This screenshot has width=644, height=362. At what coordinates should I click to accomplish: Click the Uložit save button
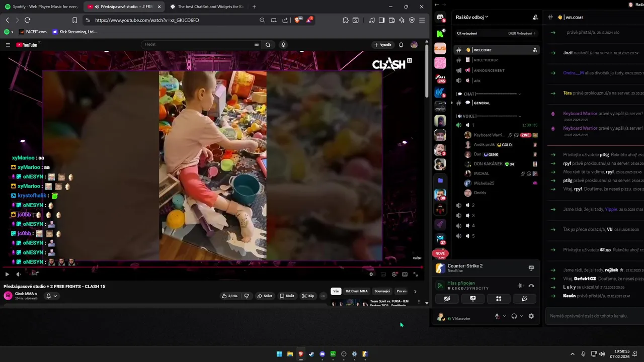coord(287,296)
